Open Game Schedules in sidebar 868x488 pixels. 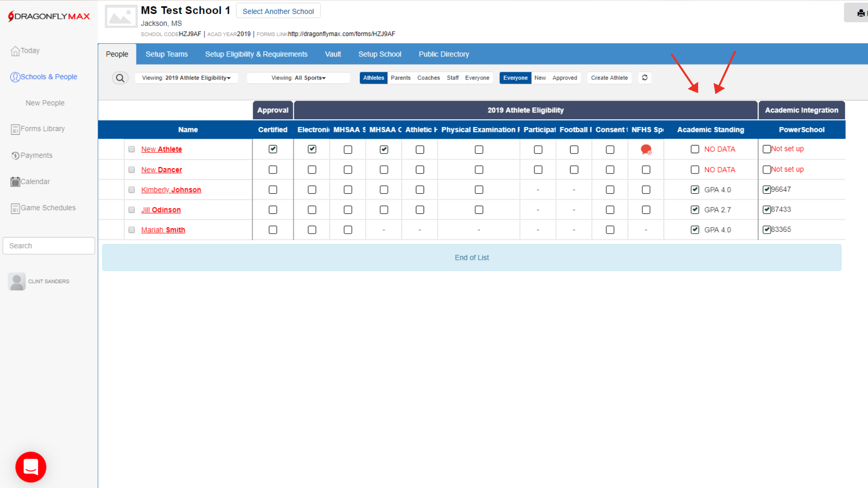(x=48, y=208)
